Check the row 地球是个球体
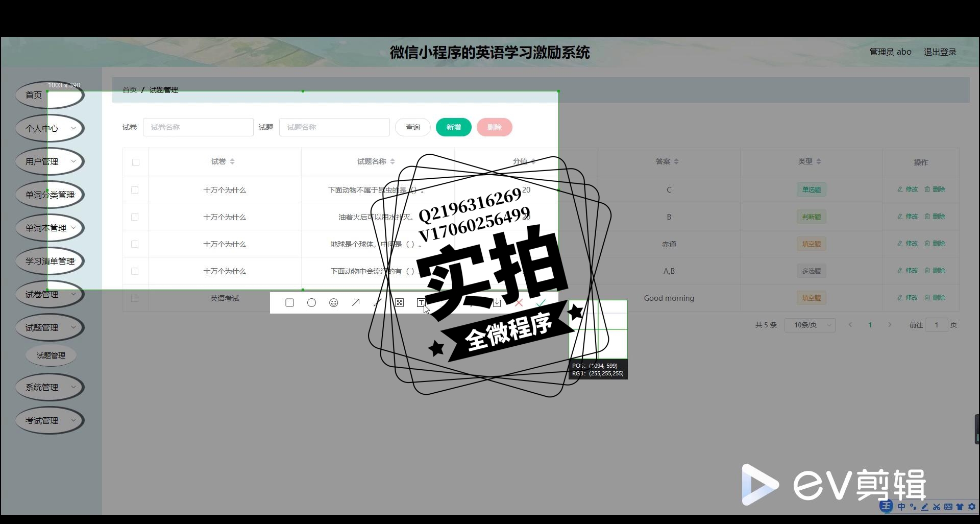 (135, 244)
